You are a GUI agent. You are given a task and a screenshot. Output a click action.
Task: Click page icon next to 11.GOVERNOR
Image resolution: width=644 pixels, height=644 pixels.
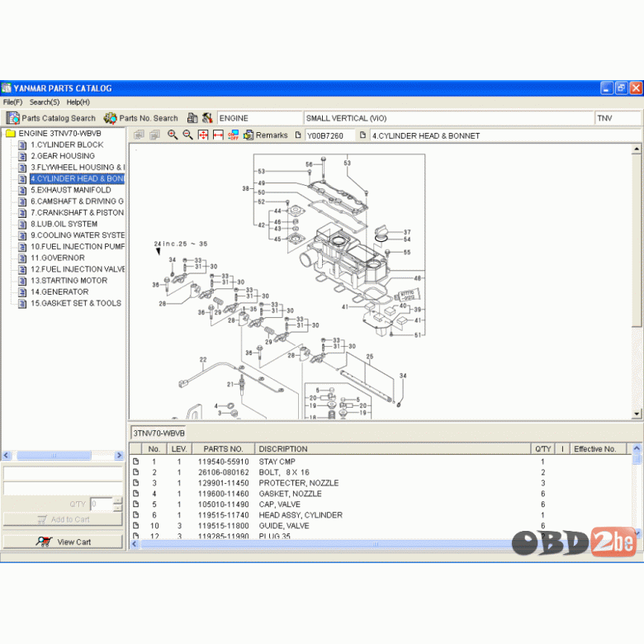pos(23,258)
